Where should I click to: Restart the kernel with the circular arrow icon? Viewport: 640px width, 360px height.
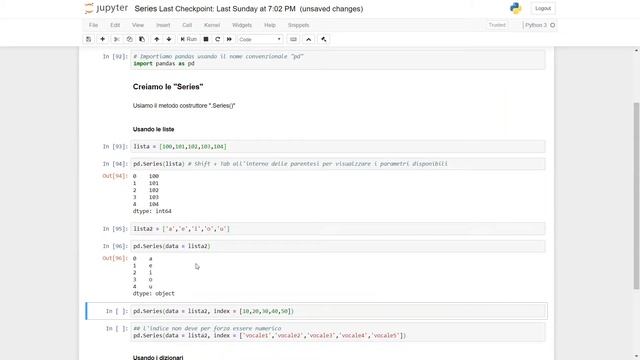(218, 39)
